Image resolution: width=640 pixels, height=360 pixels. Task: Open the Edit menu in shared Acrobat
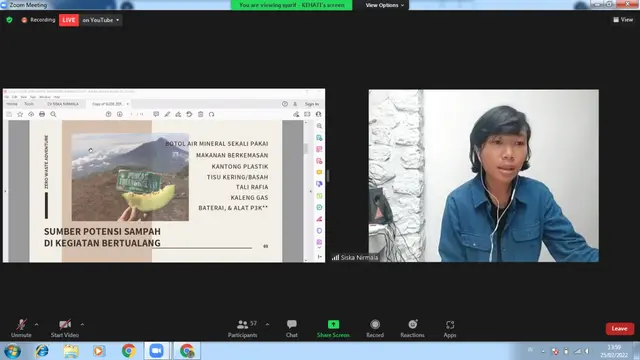coord(14,97)
